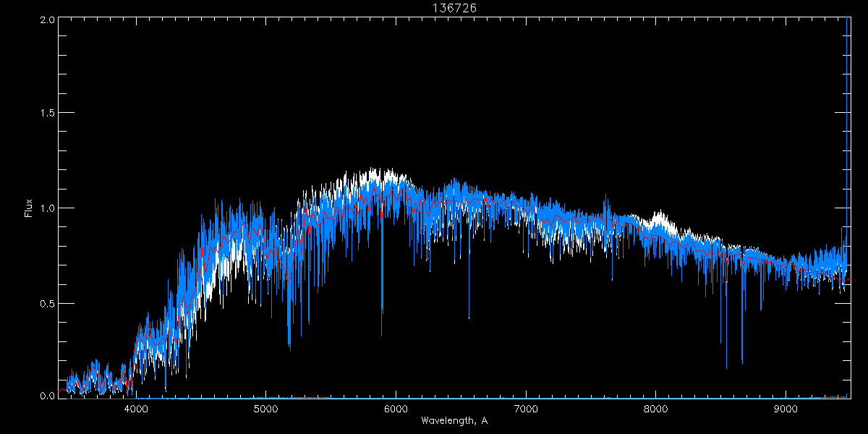Click the 6000 wavelength tick label
868x434 pixels.
[x=396, y=408]
